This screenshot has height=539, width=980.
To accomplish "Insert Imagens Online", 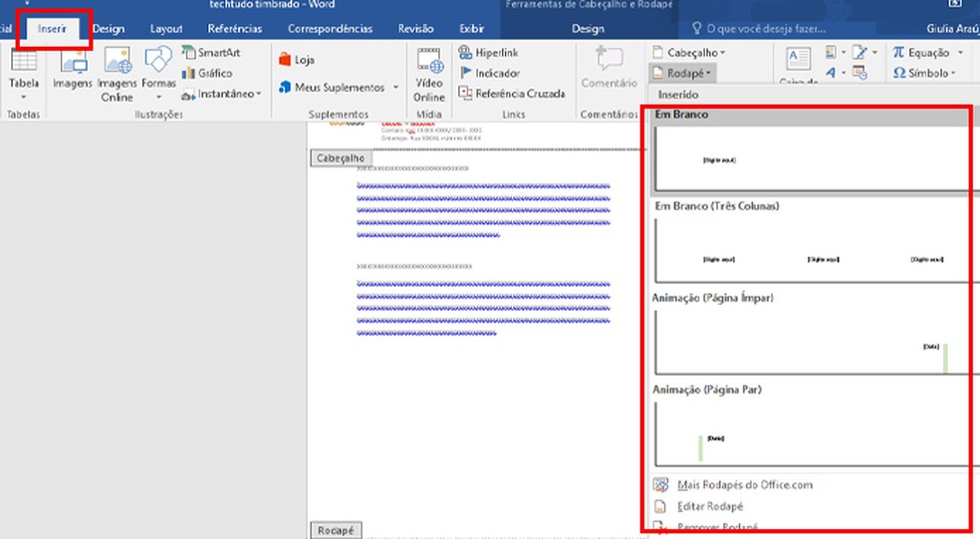I will coord(117,74).
